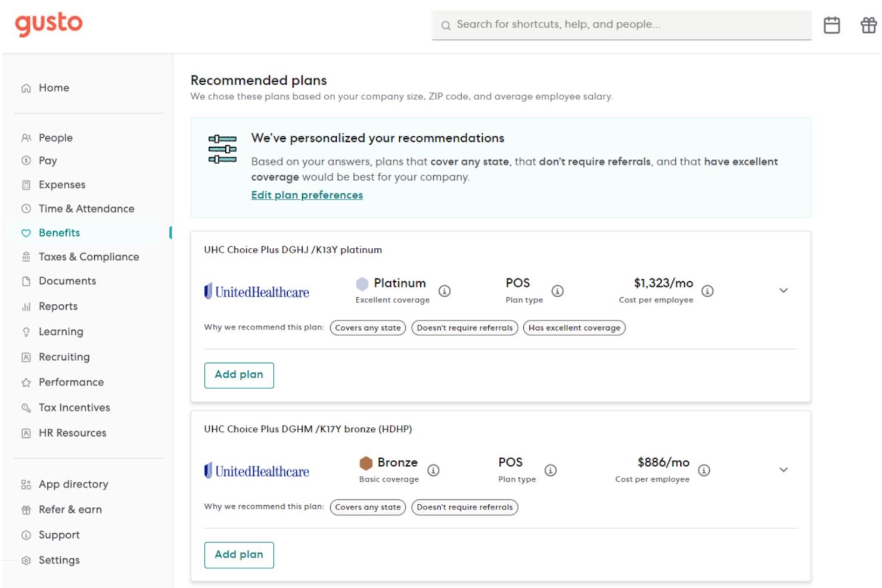
Task: Click the People sidebar icon
Action: 26,137
